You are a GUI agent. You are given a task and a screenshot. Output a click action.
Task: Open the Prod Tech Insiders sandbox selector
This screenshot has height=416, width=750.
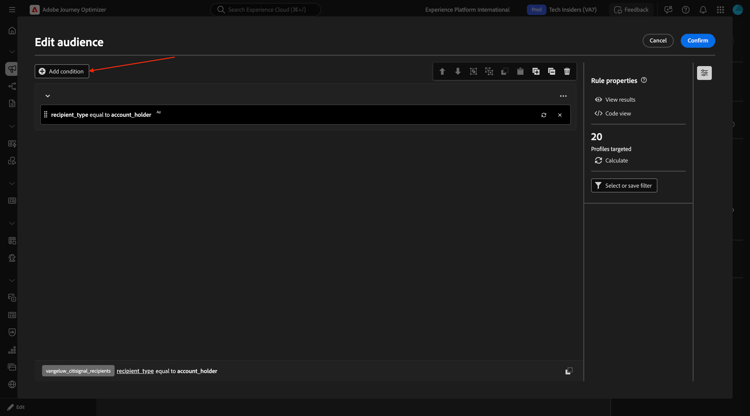pos(562,10)
